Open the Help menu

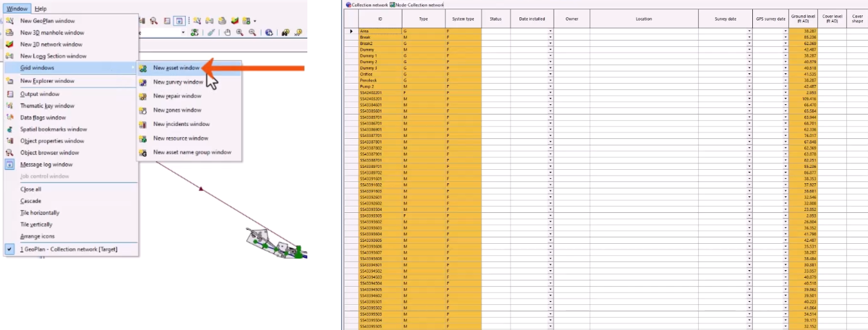pyautogui.click(x=41, y=8)
